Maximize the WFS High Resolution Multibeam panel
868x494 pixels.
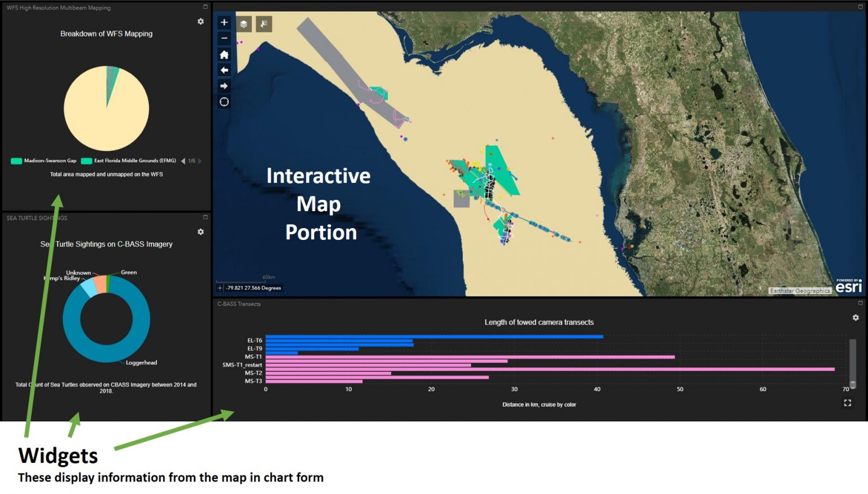click(x=205, y=7)
